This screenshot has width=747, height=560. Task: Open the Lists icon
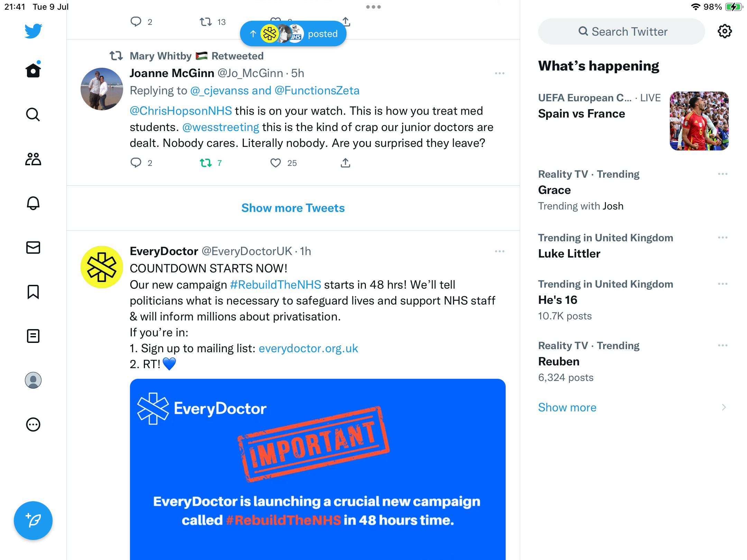pos(33,336)
